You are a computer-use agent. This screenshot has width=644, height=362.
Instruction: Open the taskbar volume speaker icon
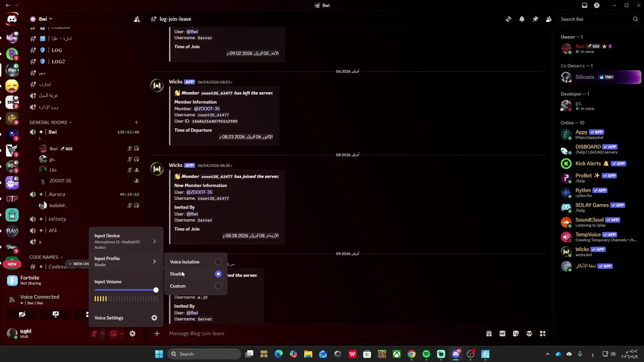[x=613, y=354]
